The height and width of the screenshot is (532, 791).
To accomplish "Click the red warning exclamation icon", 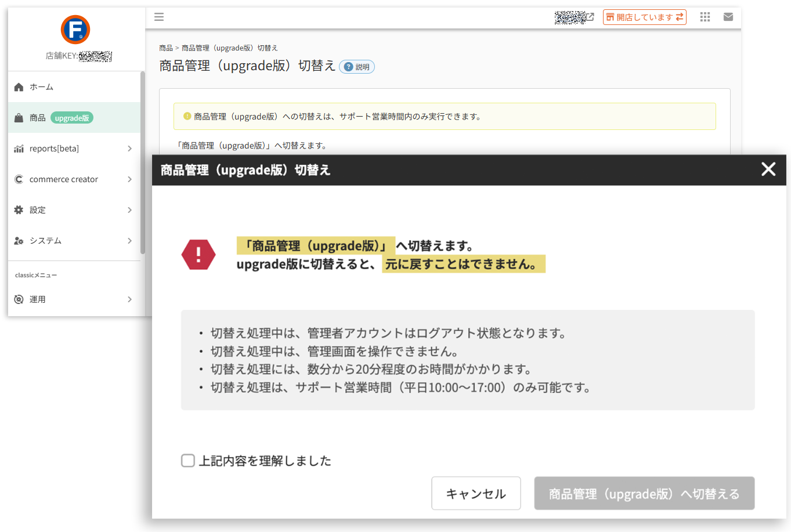I will pos(198,255).
